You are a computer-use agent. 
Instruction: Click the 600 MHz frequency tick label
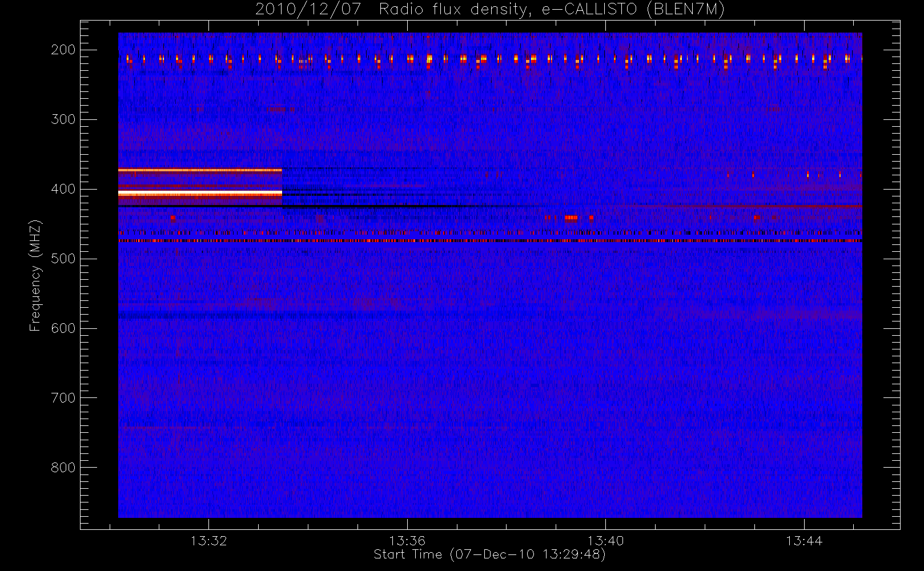(63, 328)
